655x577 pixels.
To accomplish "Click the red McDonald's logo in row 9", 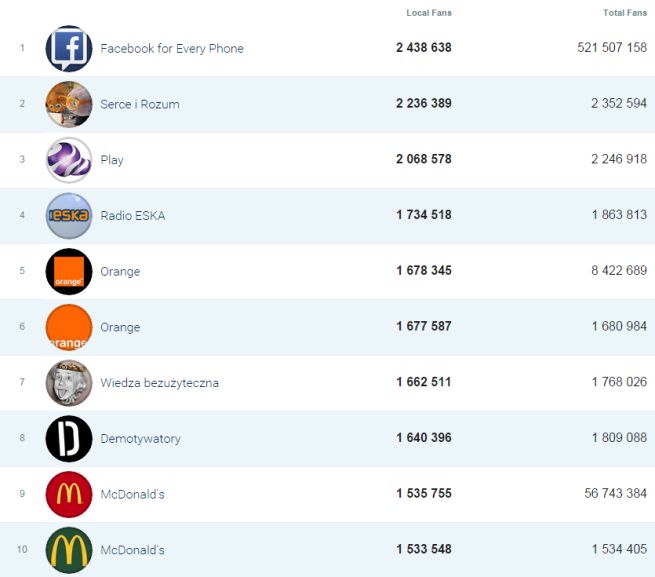I will [x=69, y=494].
